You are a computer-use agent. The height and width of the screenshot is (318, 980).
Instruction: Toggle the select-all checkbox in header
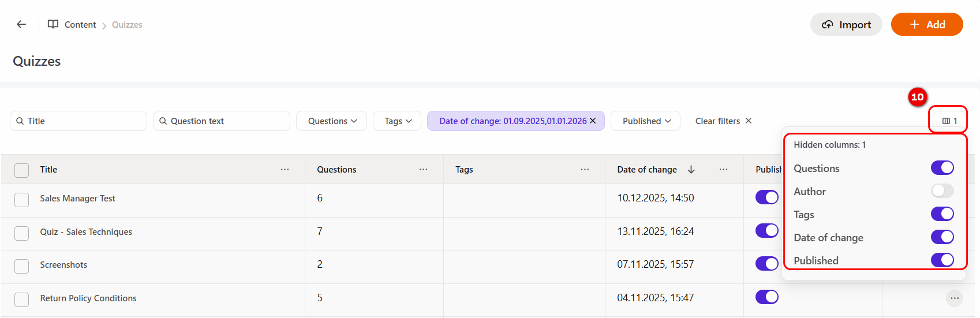click(x=22, y=170)
